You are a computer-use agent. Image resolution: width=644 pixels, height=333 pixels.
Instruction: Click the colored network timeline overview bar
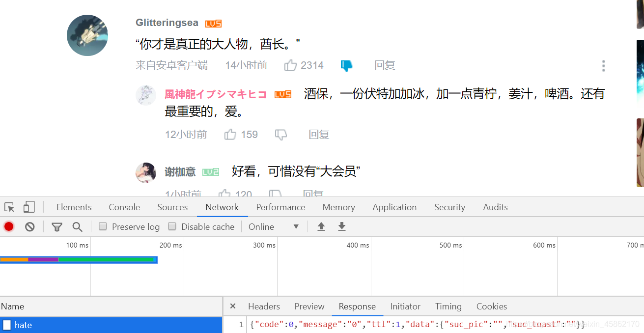[x=79, y=259]
